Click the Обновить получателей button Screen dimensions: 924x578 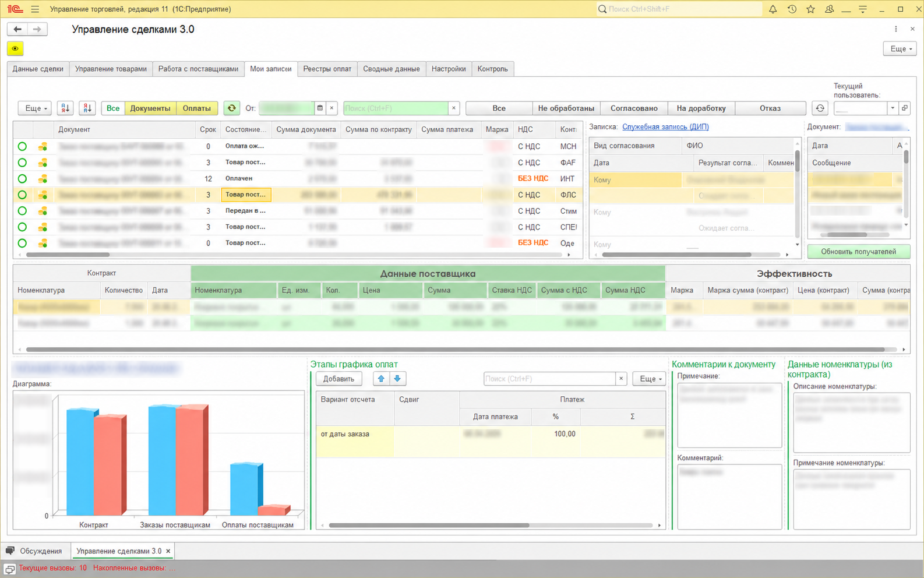[x=858, y=251]
